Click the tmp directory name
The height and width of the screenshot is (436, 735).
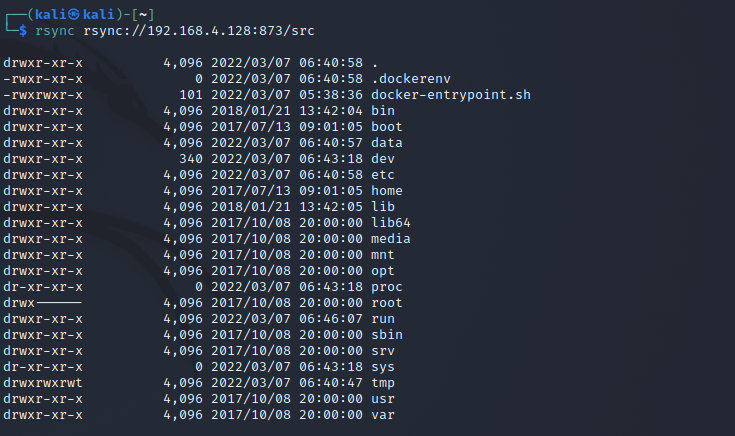(383, 383)
